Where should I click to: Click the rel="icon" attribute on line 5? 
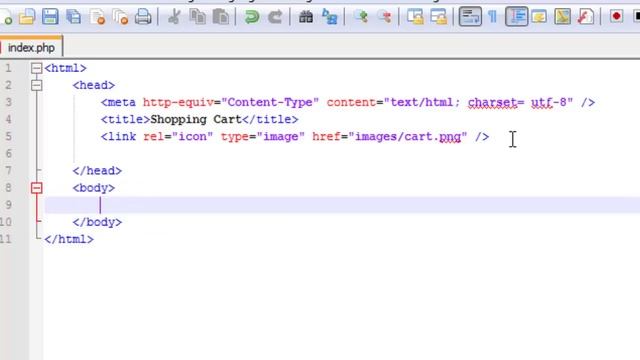tap(178, 137)
